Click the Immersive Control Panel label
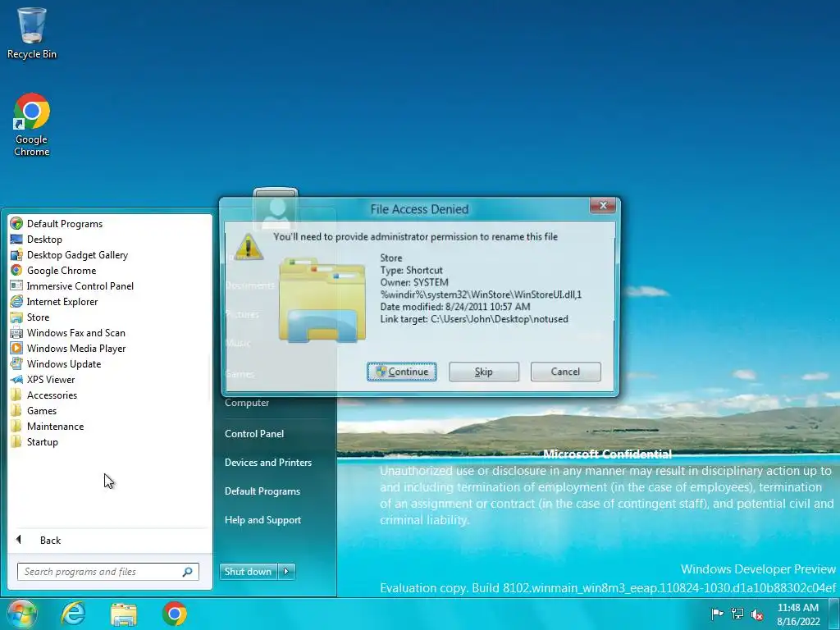840x630 pixels. click(x=80, y=285)
